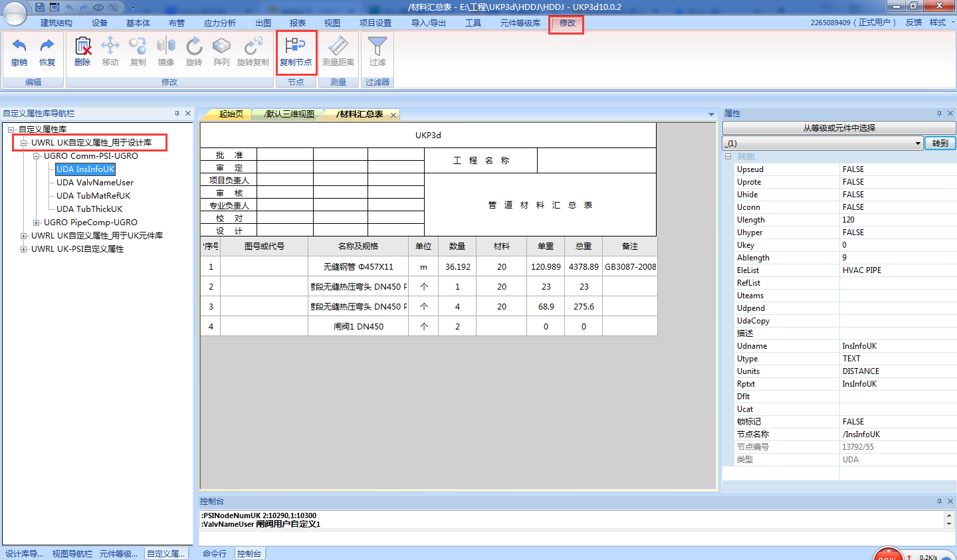
Task: Close the 材料汇总表 tab
Action: 393,115
